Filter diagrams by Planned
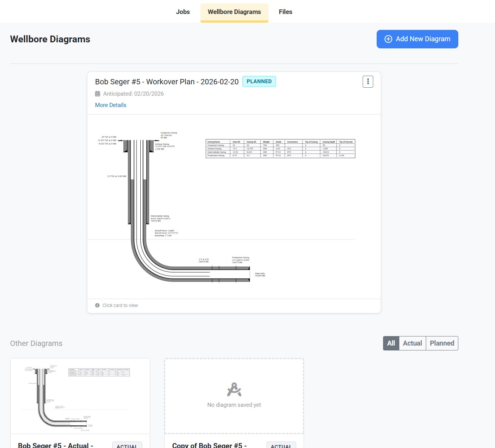 (x=442, y=343)
